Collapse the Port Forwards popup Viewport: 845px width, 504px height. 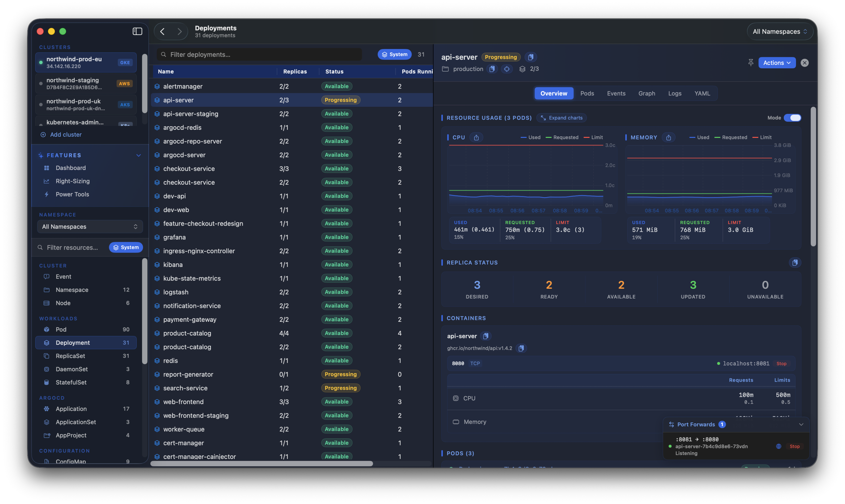coord(801,425)
